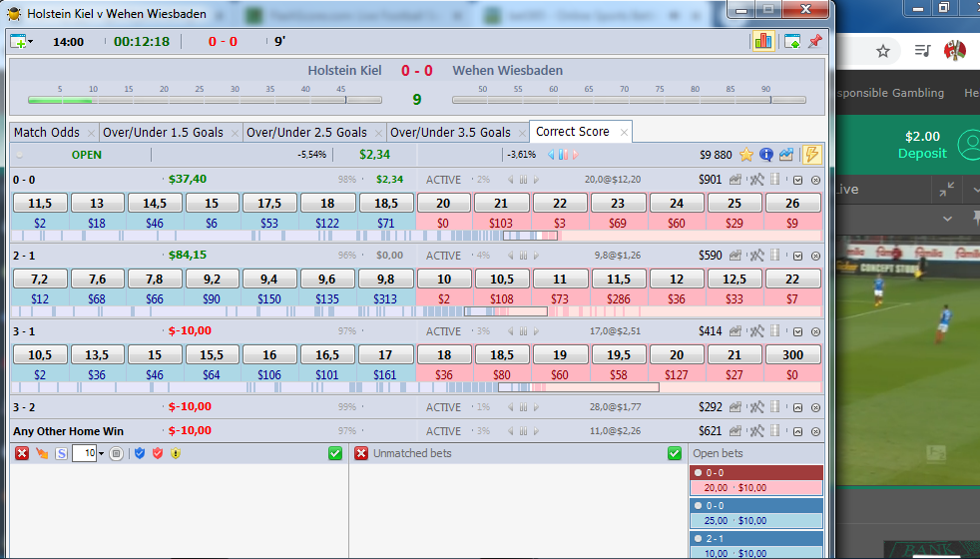This screenshot has height=559, width=980.
Task: Click the price ladder bar under 0 - 0 row
Action: [x=416, y=236]
